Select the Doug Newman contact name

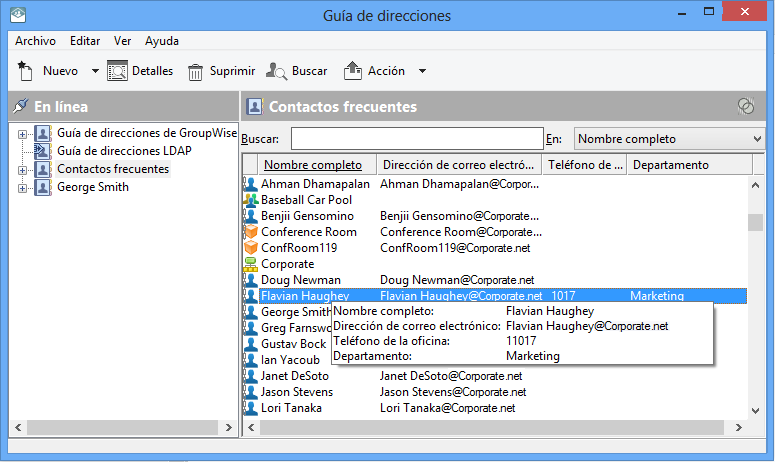[x=301, y=280]
